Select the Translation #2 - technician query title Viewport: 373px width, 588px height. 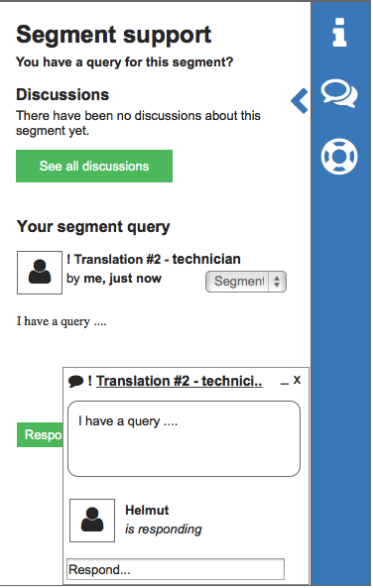pyautogui.click(x=154, y=259)
